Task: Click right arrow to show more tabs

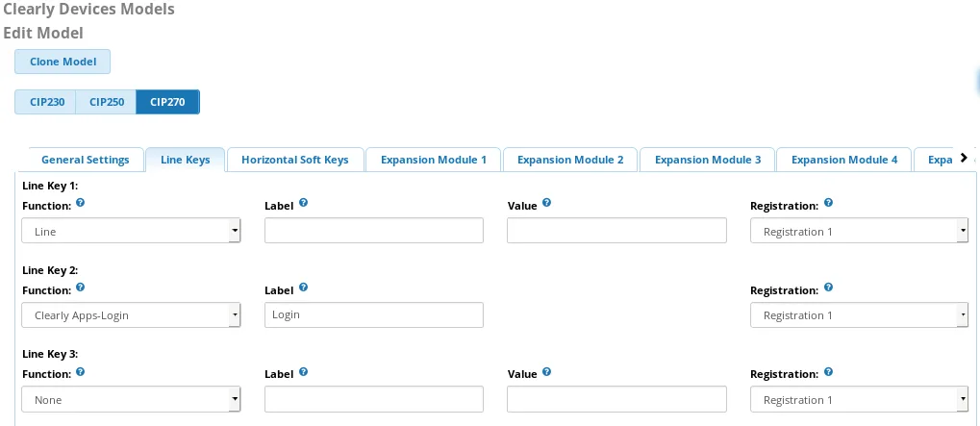Action: (963, 158)
